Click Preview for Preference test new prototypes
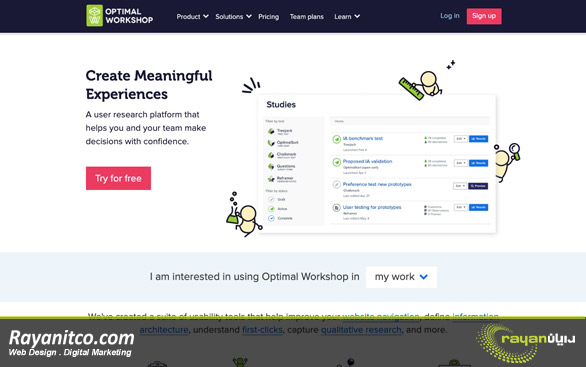The width and height of the screenshot is (586, 367). (x=478, y=186)
